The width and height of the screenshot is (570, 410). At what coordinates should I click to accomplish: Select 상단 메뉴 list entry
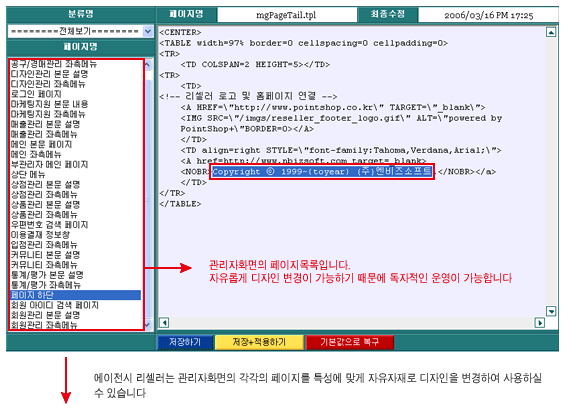click(28, 174)
